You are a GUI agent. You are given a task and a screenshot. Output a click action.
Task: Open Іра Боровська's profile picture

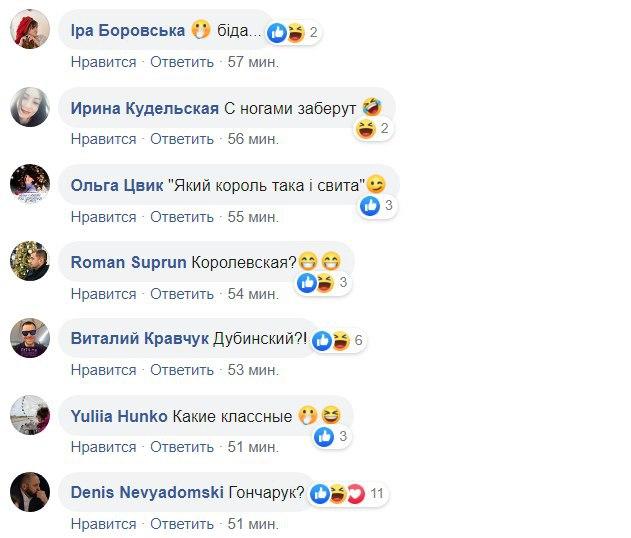[30, 33]
